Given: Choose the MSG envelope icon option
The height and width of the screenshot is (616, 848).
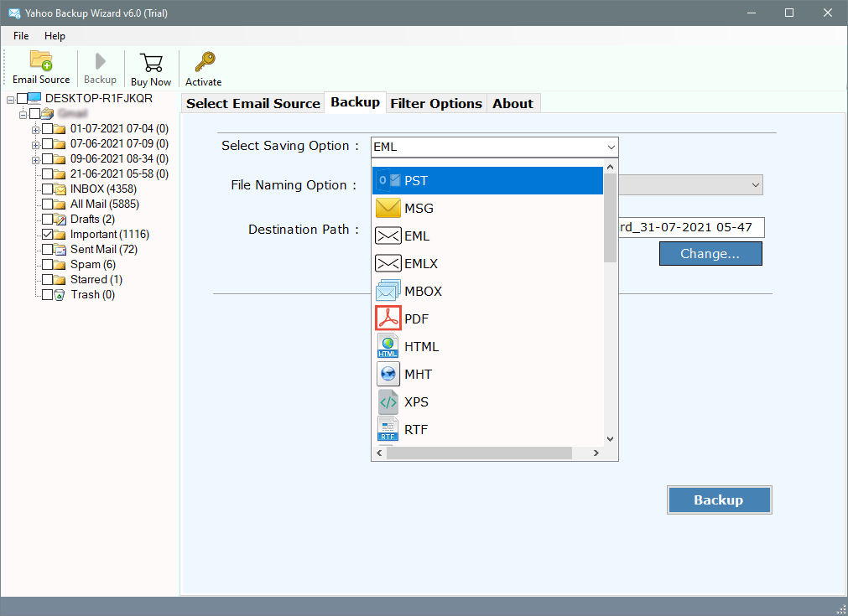Looking at the screenshot, I should pyautogui.click(x=388, y=208).
